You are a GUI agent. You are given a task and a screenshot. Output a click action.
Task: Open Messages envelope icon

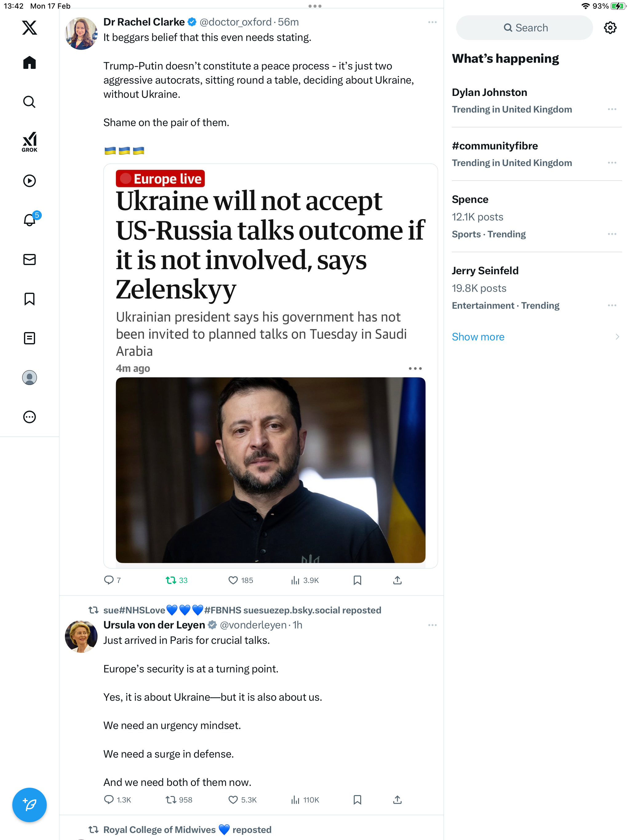[29, 260]
